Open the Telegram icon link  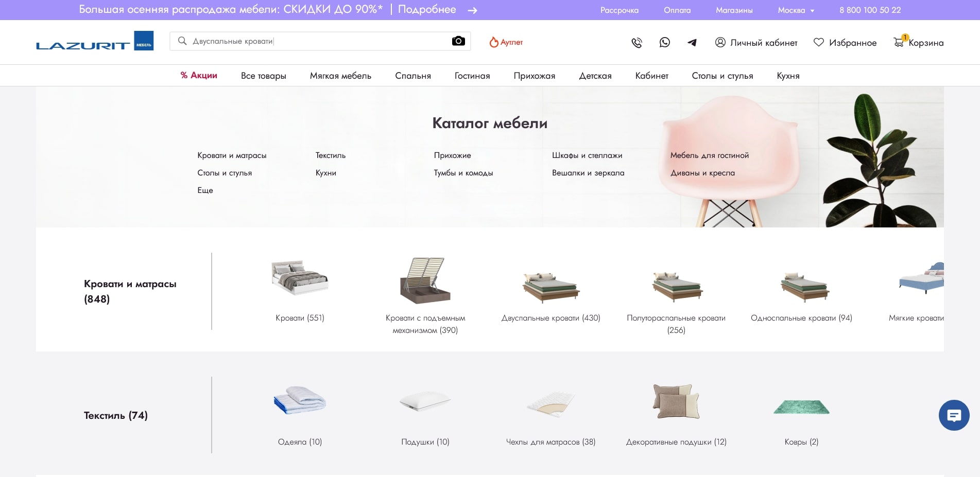click(692, 43)
